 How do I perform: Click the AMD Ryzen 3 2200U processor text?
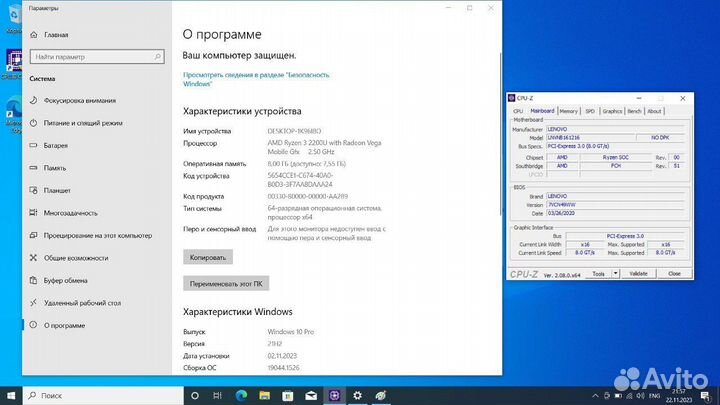(324, 147)
